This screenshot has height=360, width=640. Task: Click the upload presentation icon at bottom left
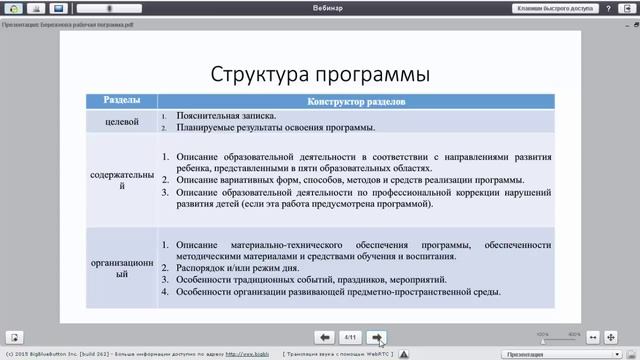14,338
